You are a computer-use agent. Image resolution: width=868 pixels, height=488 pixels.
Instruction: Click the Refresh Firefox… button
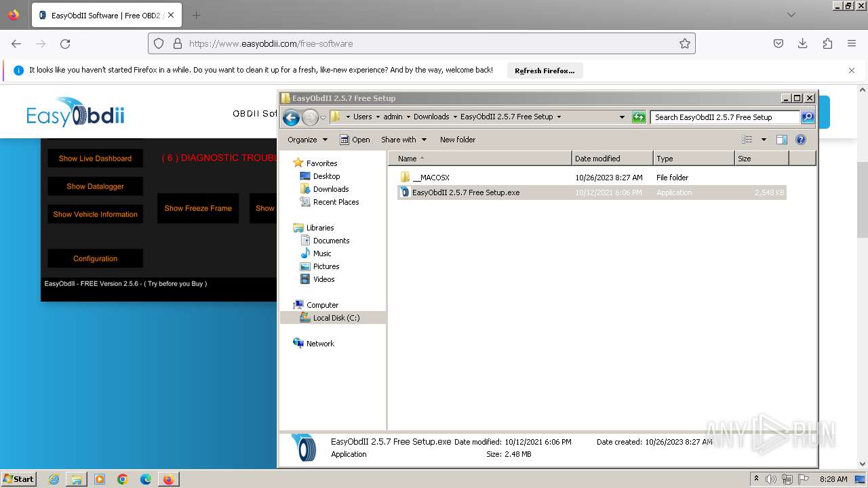click(545, 70)
